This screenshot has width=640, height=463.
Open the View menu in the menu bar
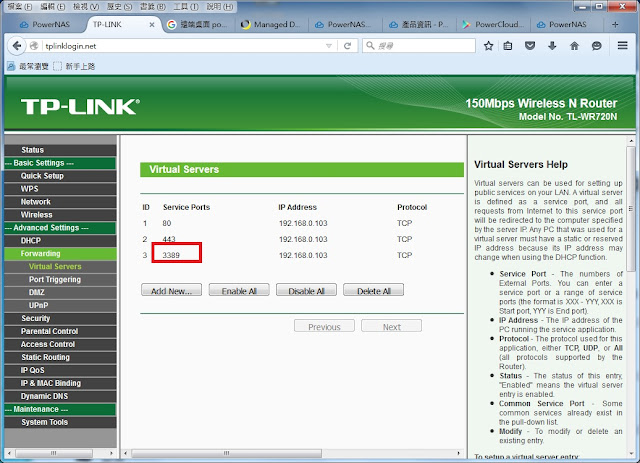click(86, 7)
